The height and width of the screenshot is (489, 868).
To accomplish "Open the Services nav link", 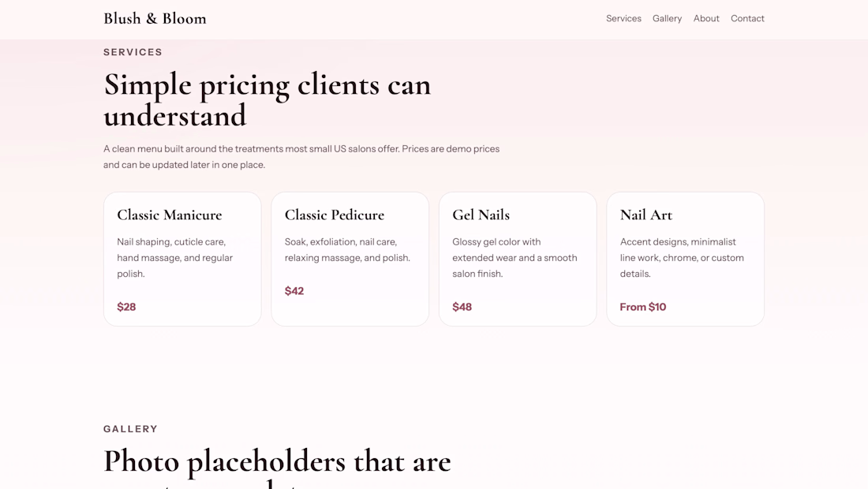I will (623, 18).
